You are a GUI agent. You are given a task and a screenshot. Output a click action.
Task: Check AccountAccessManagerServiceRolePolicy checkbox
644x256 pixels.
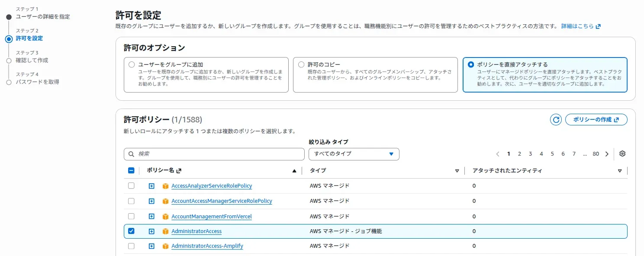[x=131, y=201]
